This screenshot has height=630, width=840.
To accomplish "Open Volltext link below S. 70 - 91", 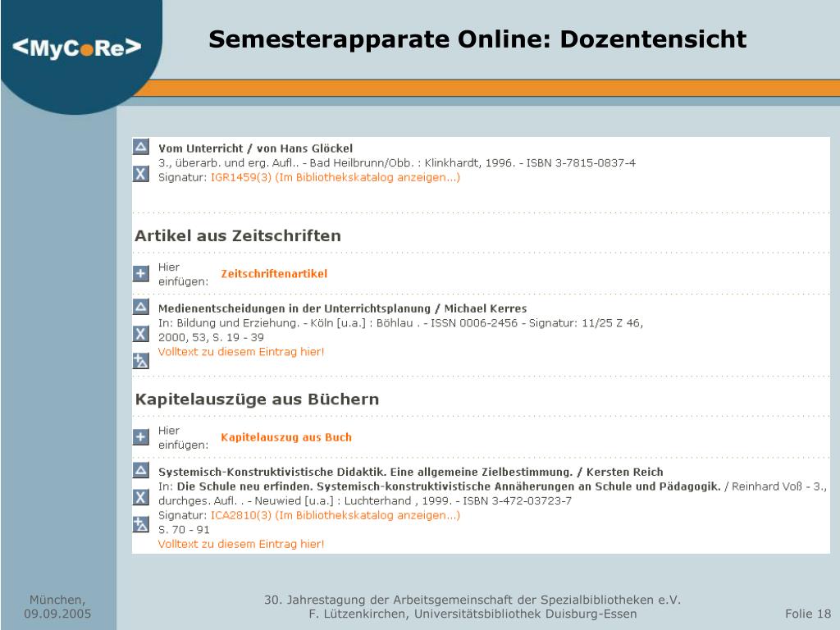I will pos(241,545).
